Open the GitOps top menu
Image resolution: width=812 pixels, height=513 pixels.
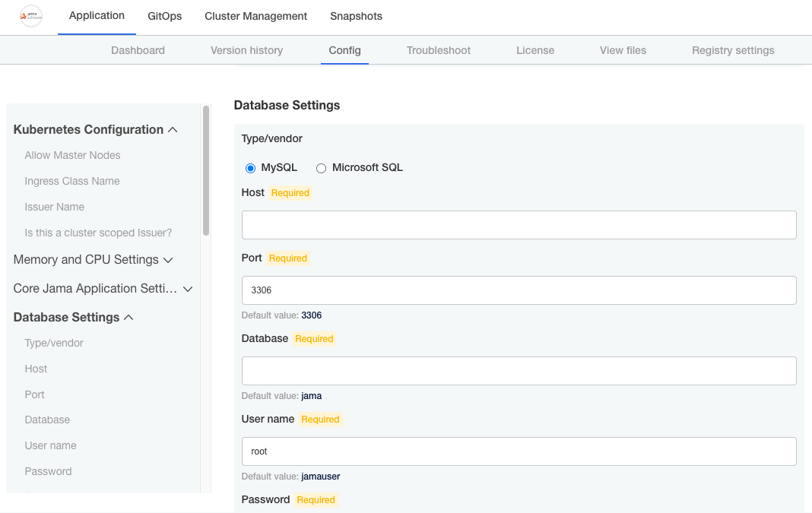pos(165,16)
